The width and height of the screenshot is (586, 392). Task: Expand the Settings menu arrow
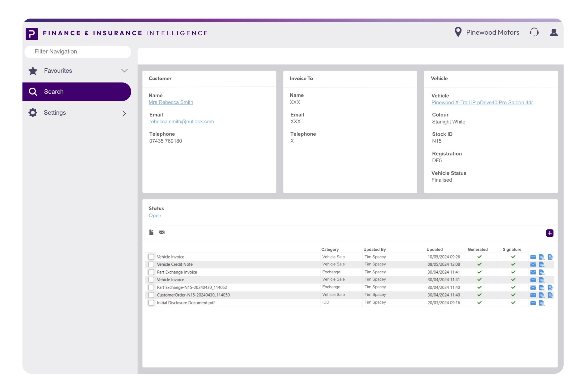(x=124, y=113)
